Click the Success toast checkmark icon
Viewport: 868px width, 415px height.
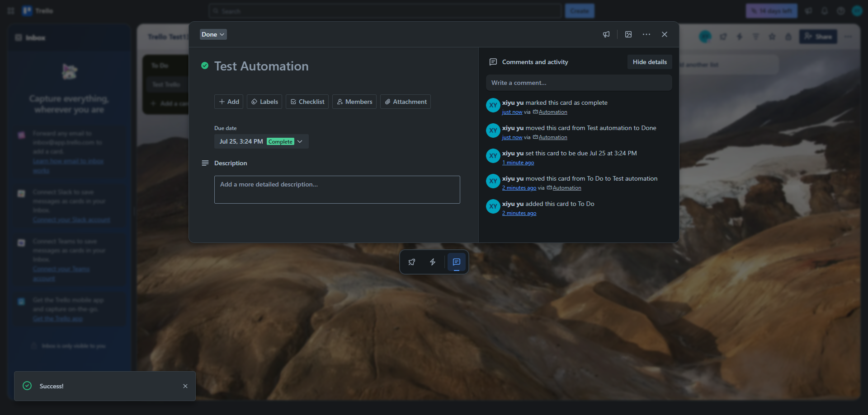(27, 386)
